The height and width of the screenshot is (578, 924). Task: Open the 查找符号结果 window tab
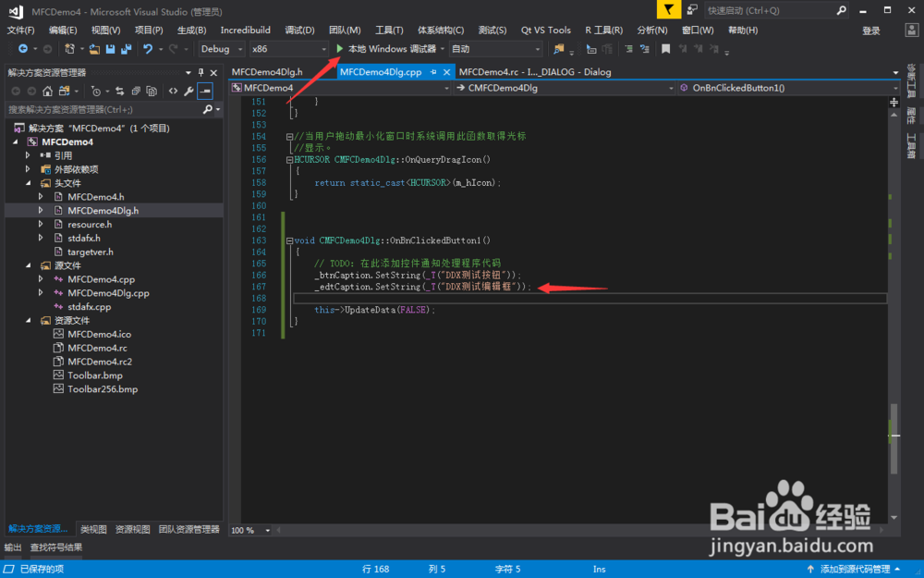(56, 547)
